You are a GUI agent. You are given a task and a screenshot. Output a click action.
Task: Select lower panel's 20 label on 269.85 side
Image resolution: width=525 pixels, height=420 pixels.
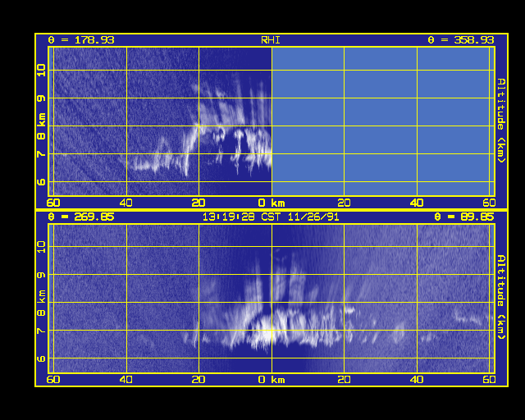click(199, 380)
